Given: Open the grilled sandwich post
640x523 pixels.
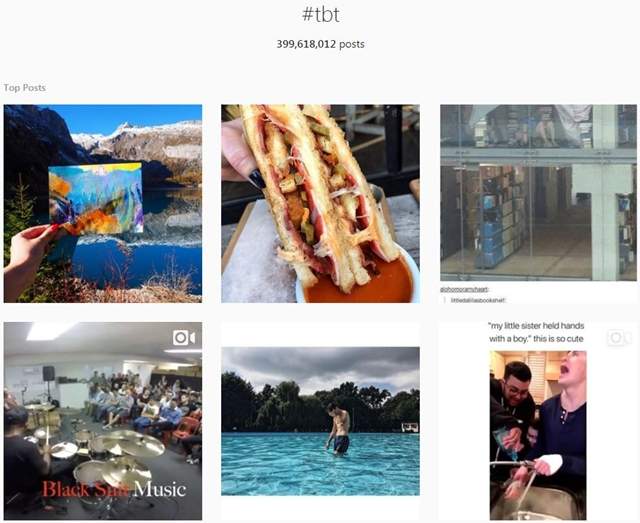Looking at the screenshot, I should (320, 204).
